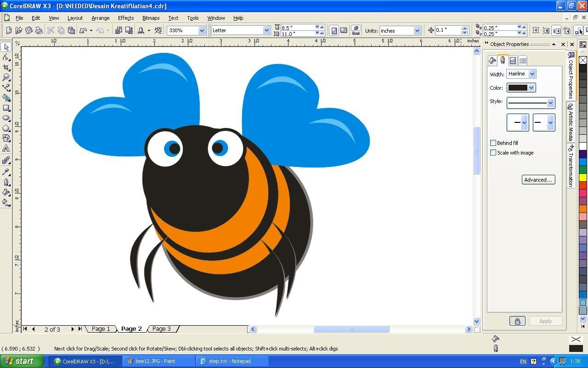This screenshot has height=368, width=588.
Task: Toggle the lock button beside Apply
Action: 517,321
